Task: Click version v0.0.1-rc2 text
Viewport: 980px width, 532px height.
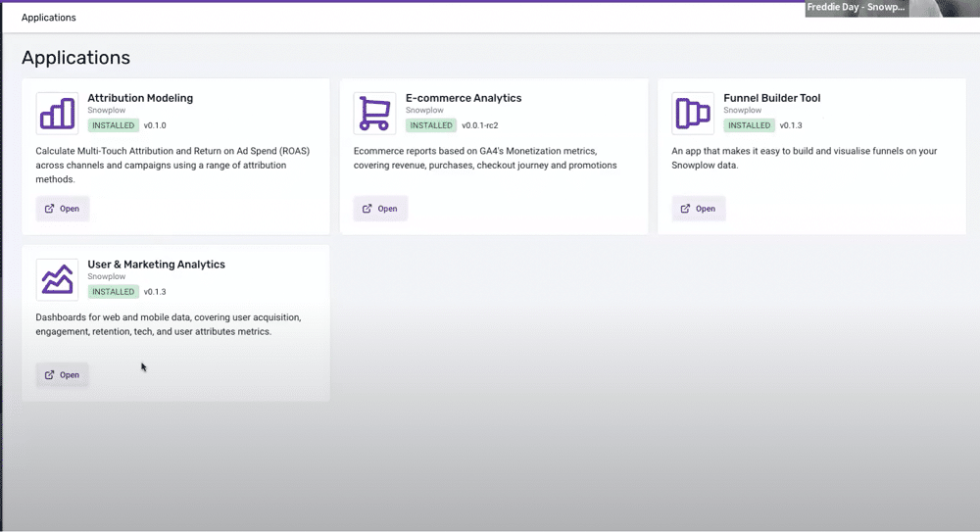Action: pyautogui.click(x=480, y=125)
